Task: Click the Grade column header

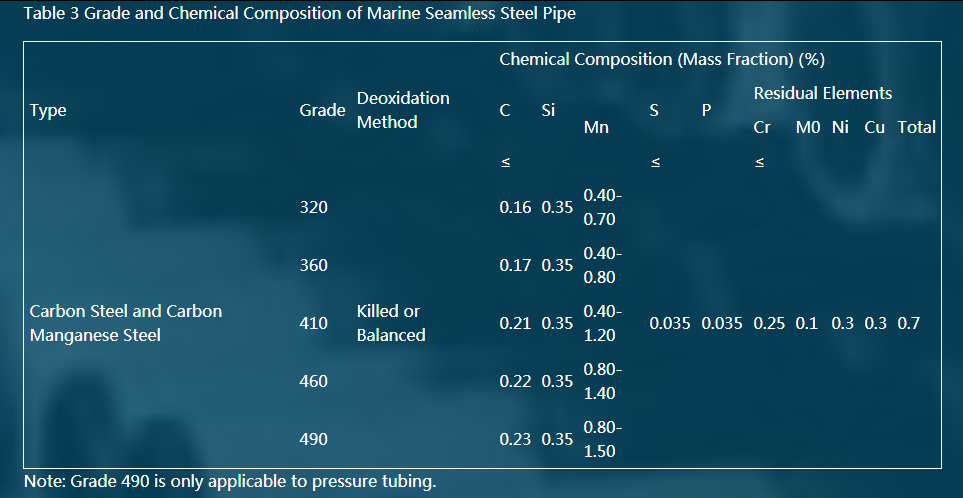Action: pyautogui.click(x=322, y=111)
